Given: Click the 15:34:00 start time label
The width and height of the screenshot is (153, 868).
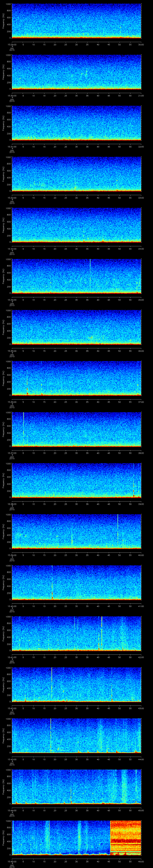Looking at the screenshot, I should click(12, 300).
